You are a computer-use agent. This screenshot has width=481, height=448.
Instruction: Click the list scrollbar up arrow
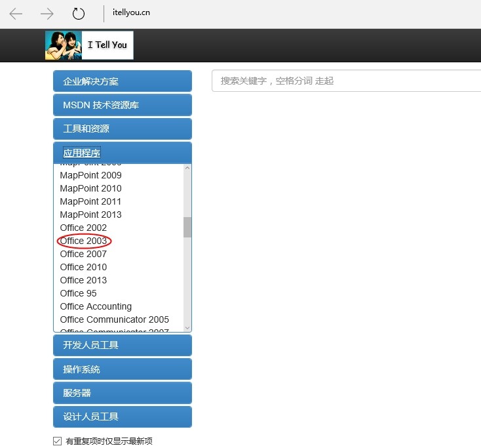(x=187, y=169)
